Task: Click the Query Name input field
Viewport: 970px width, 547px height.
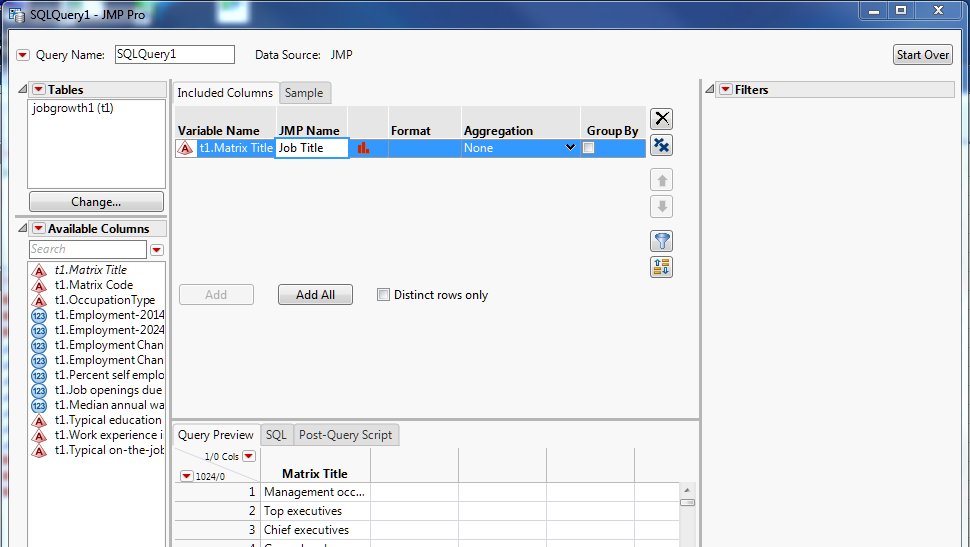Action: (174, 54)
